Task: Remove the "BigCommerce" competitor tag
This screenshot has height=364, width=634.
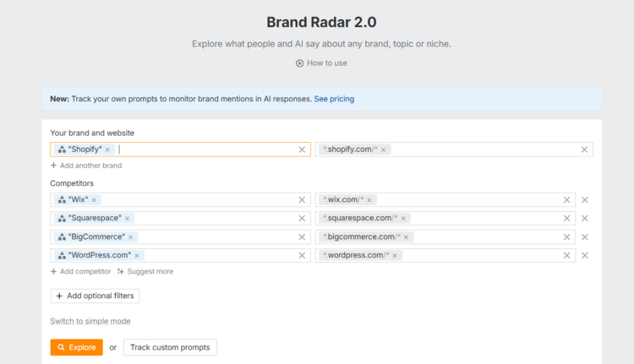Action: click(x=130, y=237)
